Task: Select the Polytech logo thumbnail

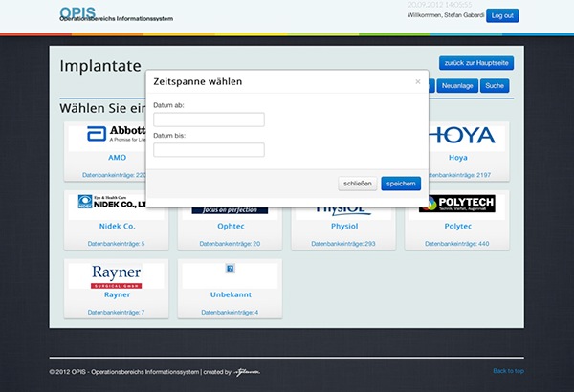Action: (457, 204)
